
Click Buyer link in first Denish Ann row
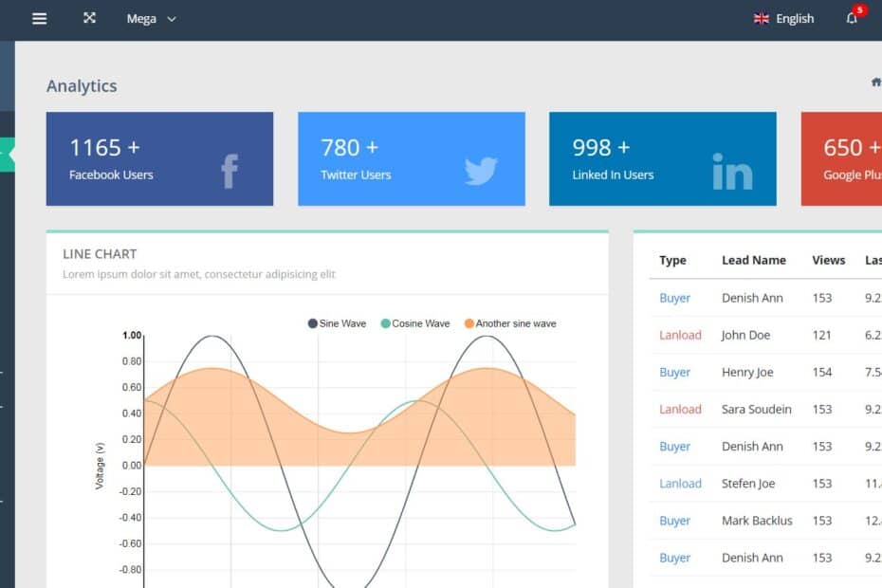point(674,298)
